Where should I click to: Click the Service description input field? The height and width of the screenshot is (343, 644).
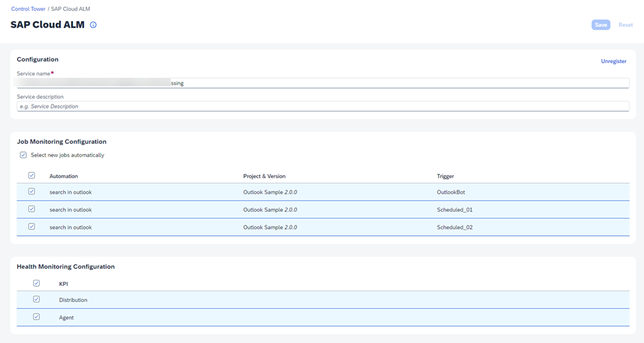(x=323, y=107)
